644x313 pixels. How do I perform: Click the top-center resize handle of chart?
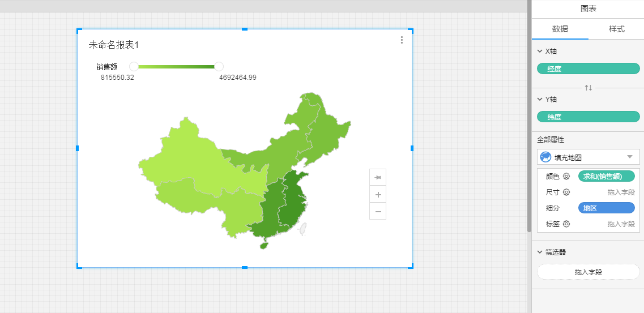244,29
